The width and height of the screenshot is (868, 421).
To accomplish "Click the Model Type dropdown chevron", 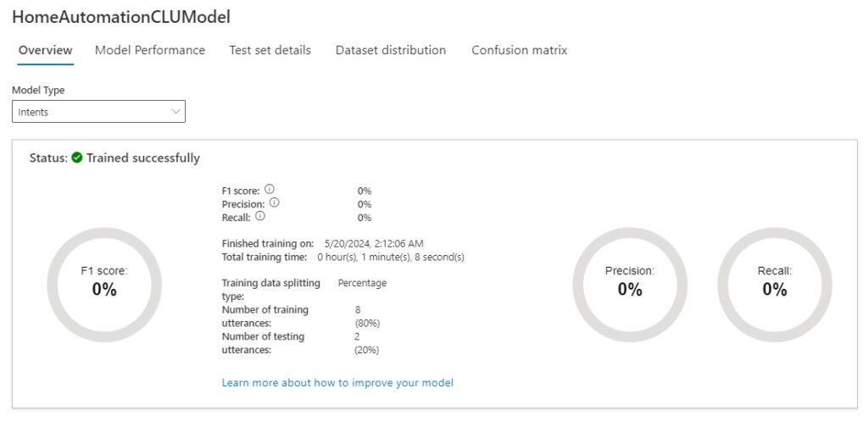I will (175, 111).
